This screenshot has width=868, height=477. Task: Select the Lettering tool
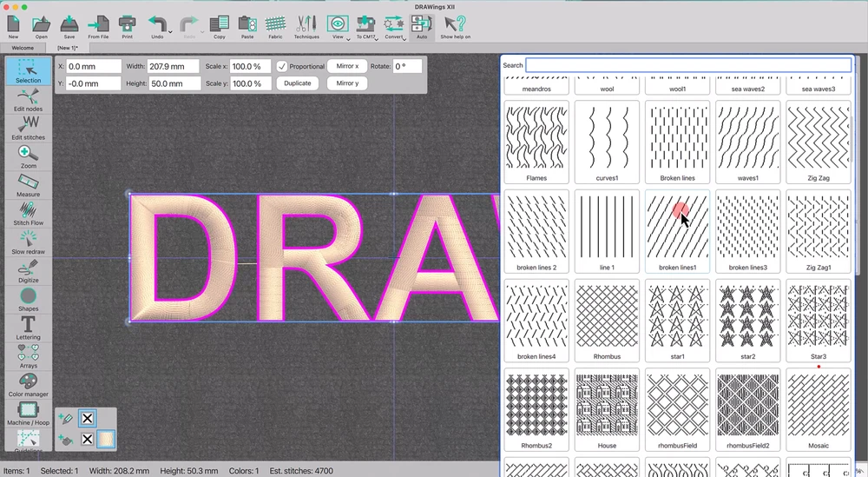[29, 328]
